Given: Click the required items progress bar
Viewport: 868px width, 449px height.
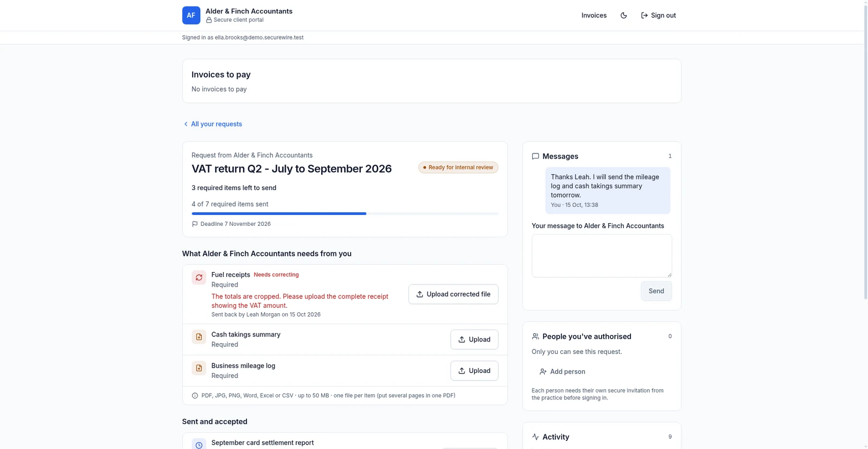Looking at the screenshot, I should [x=344, y=214].
